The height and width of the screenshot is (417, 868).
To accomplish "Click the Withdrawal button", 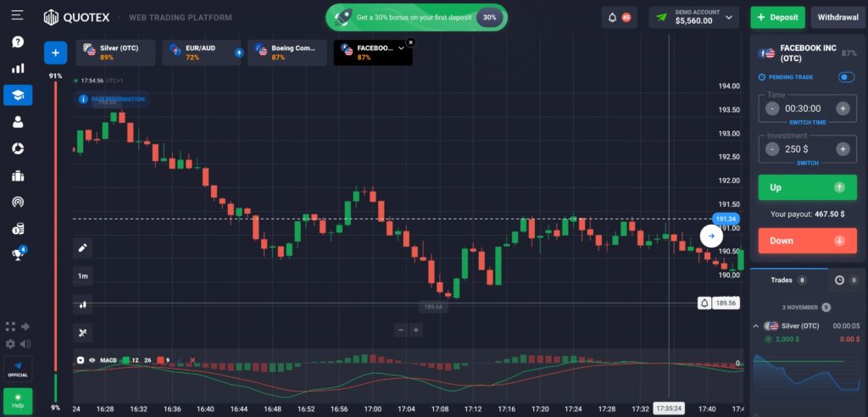I will point(838,17).
